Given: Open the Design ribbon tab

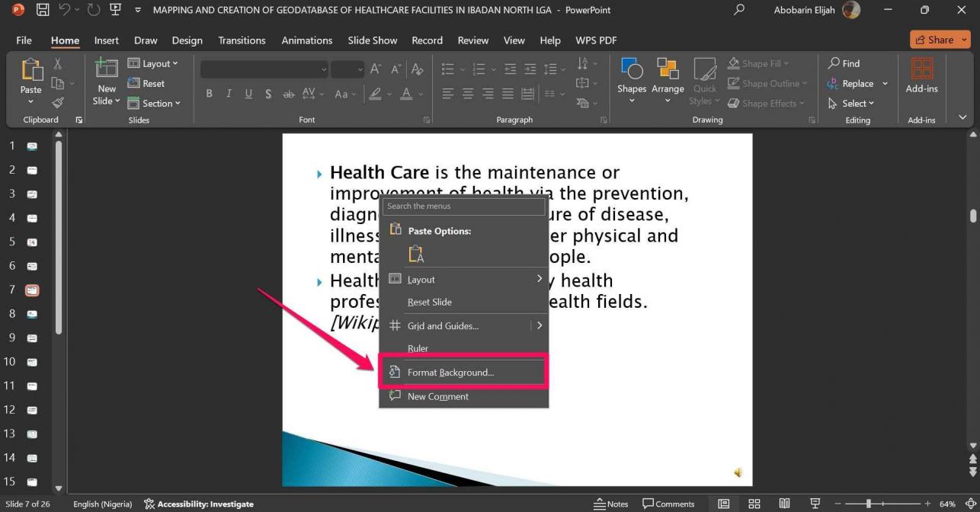Looking at the screenshot, I should (187, 40).
